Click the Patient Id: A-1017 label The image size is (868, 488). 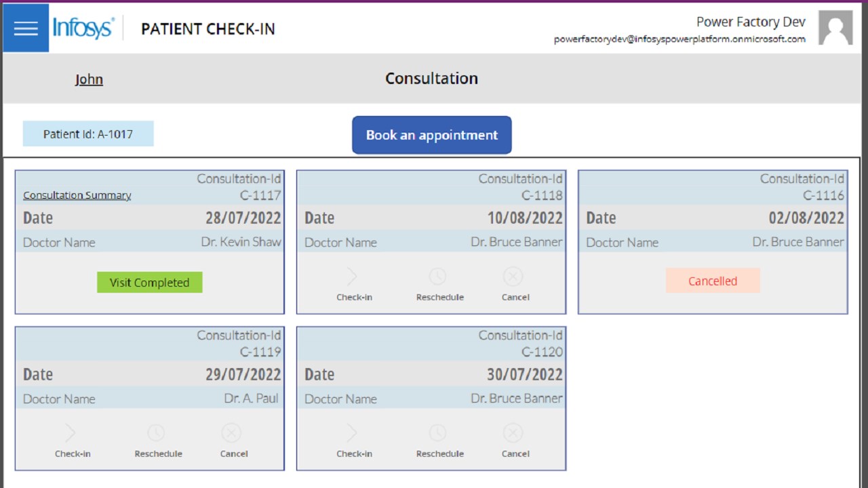tap(88, 134)
